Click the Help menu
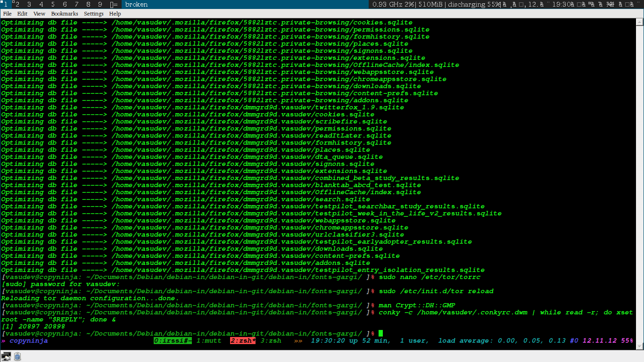This screenshot has width=644, height=362. (115, 14)
